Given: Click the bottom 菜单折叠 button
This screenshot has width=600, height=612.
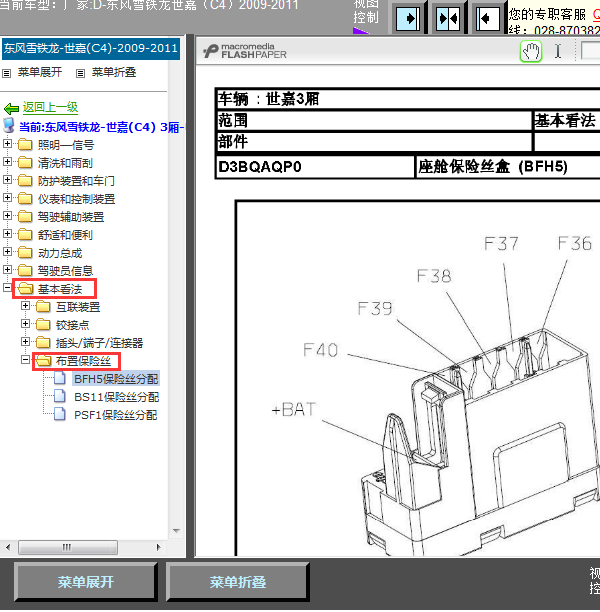Looking at the screenshot, I should click(238, 582).
